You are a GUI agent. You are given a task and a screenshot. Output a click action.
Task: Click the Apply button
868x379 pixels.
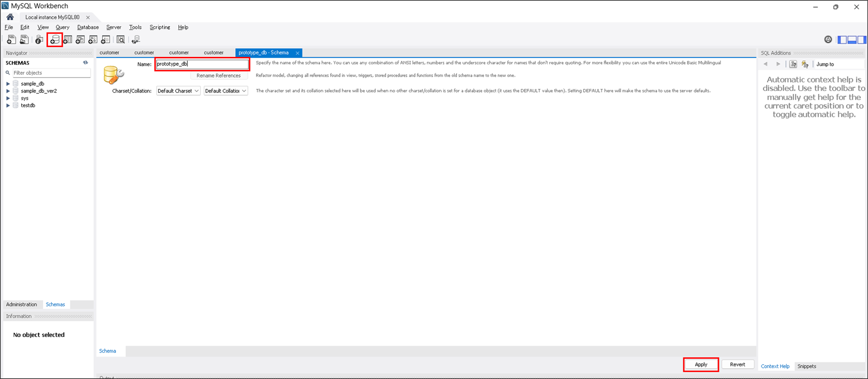[701, 365]
